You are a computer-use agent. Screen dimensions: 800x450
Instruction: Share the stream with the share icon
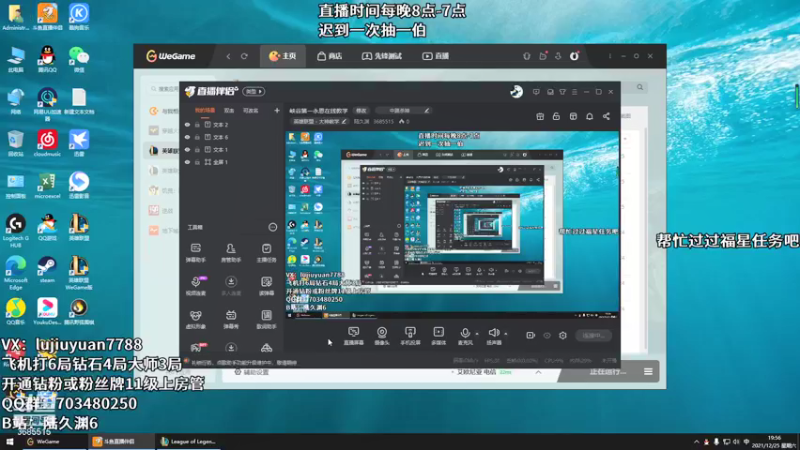click(x=606, y=116)
